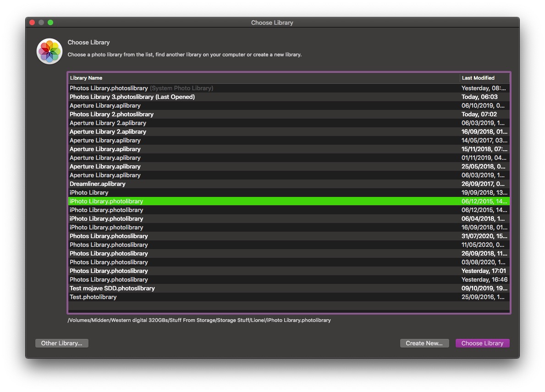Image resolution: width=545 pixels, height=392 pixels.
Task: Select iPhoto Library.photolibrary modified 06/04/2018
Action: coord(289,218)
